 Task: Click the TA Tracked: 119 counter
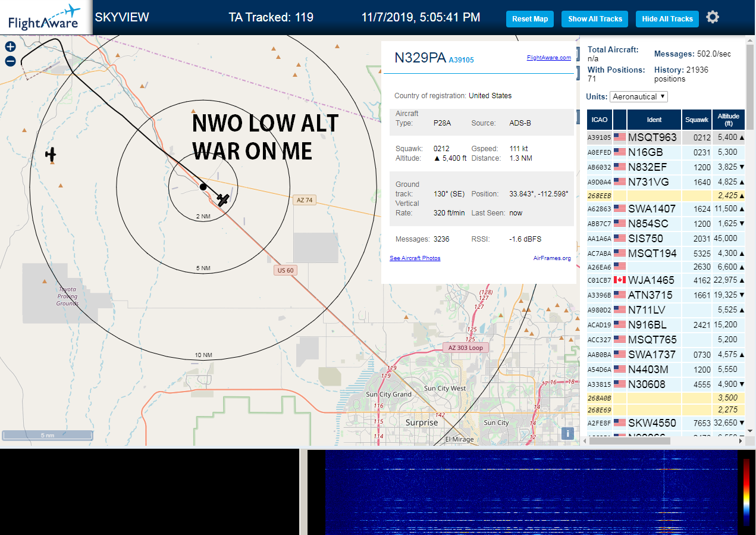(271, 17)
